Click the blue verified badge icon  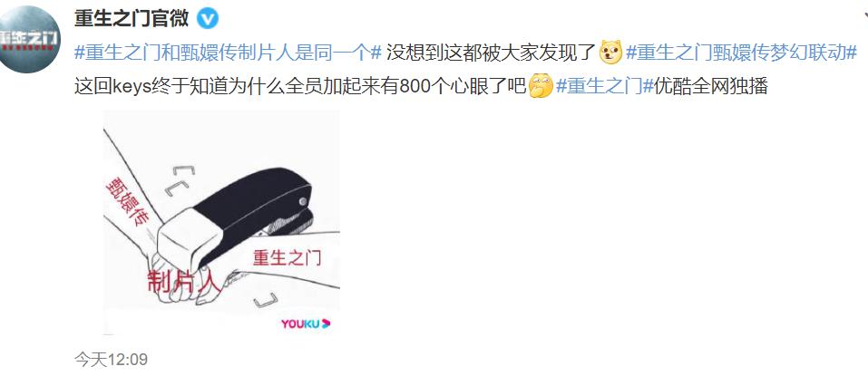click(x=208, y=19)
